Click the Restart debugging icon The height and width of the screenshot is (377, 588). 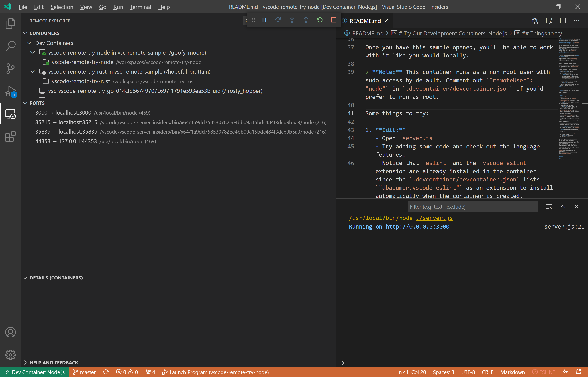(320, 20)
